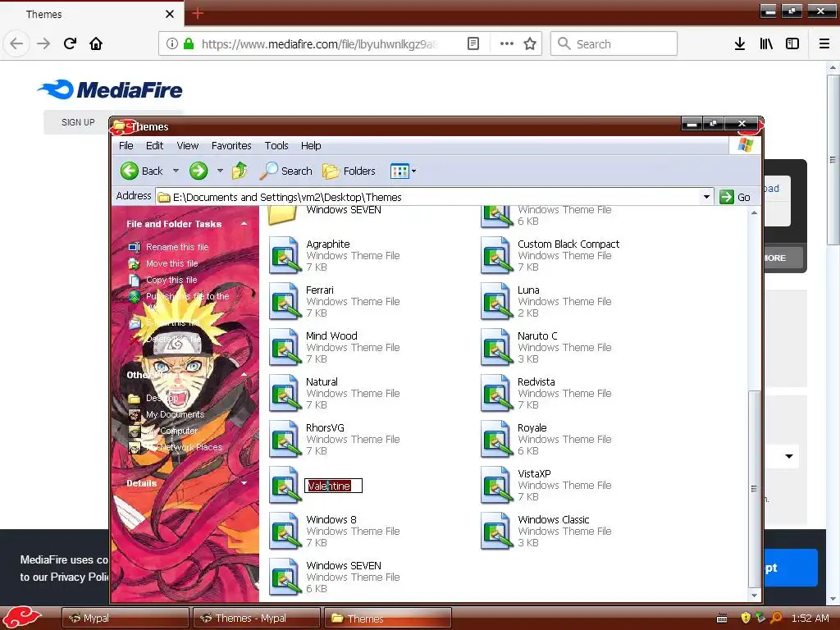The height and width of the screenshot is (630, 840).
Task: Show browser sidebars icon
Action: tap(792, 44)
